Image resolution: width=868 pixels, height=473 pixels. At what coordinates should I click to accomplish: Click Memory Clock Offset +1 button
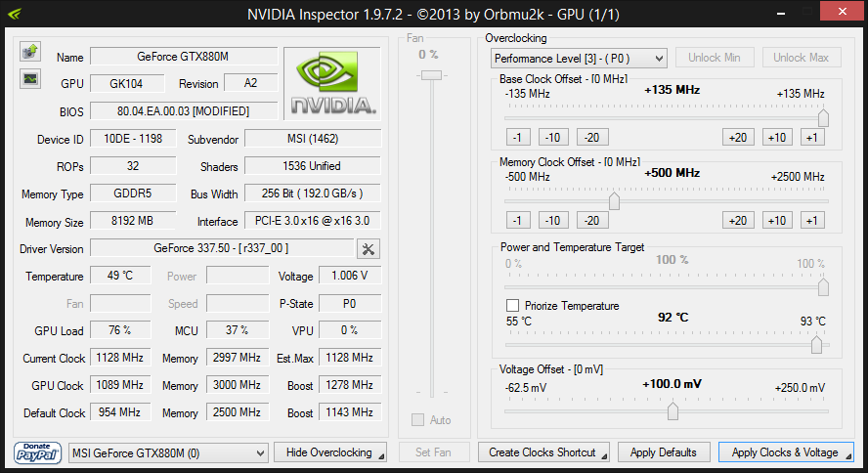point(812,220)
